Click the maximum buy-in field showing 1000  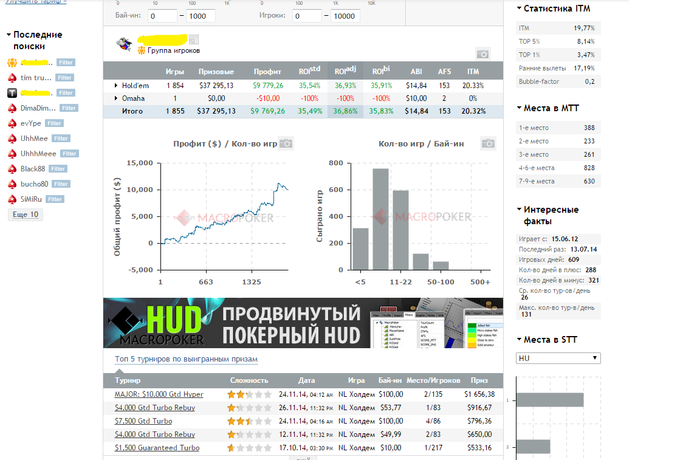[x=200, y=16]
